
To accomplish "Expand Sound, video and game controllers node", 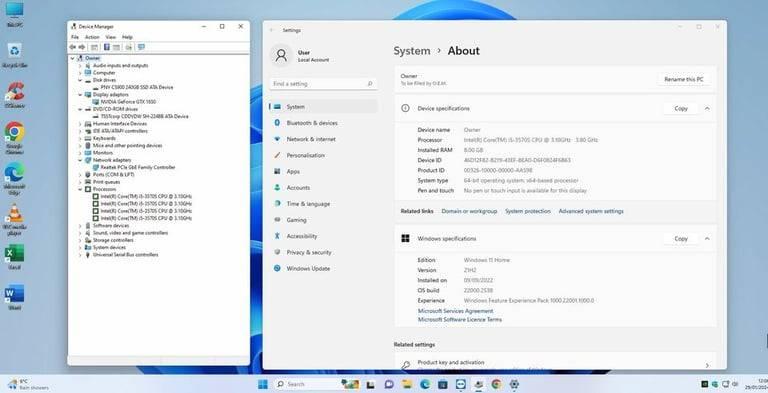I will (80, 233).
